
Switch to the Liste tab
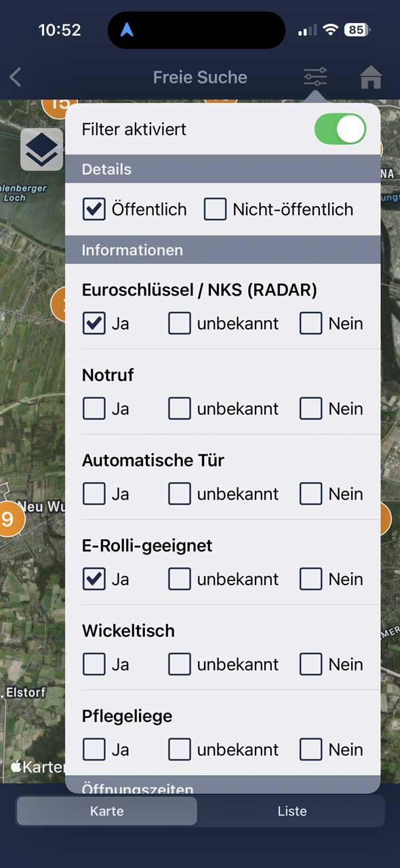292,811
